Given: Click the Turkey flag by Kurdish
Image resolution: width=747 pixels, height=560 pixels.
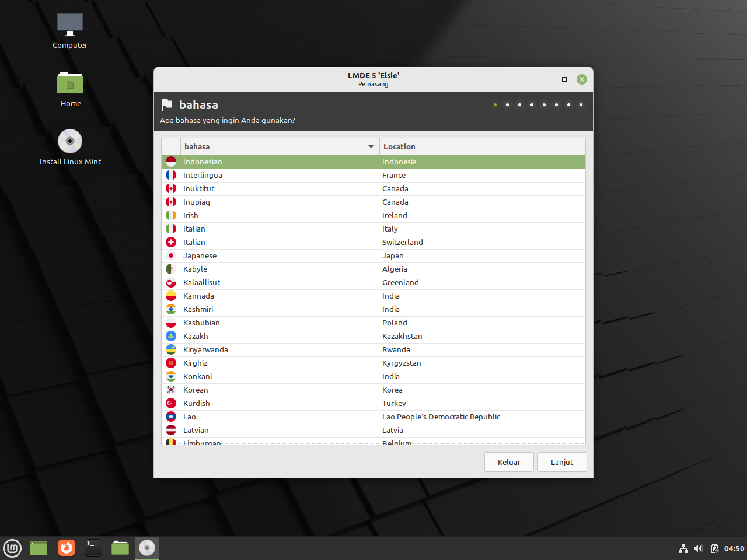Looking at the screenshot, I should pyautogui.click(x=171, y=403).
